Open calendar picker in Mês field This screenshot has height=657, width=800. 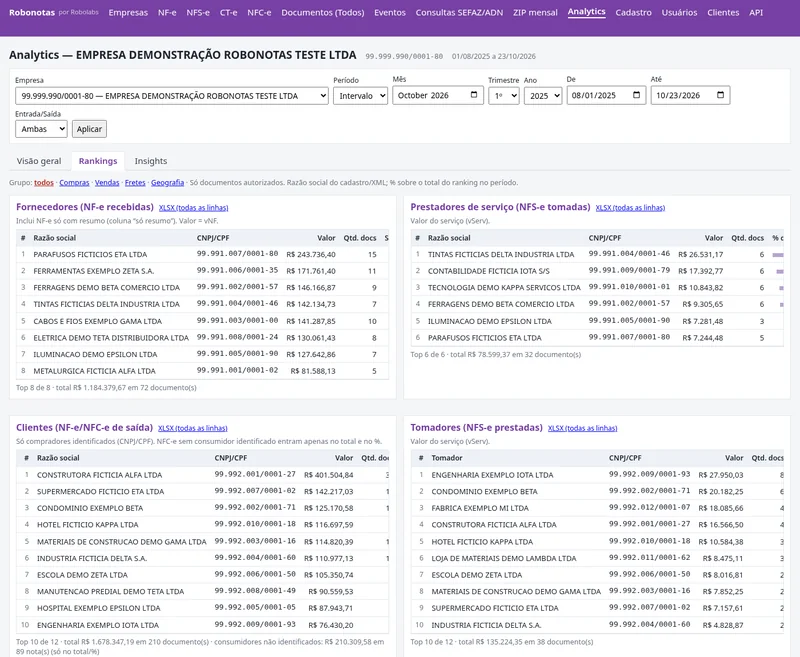tap(473, 95)
